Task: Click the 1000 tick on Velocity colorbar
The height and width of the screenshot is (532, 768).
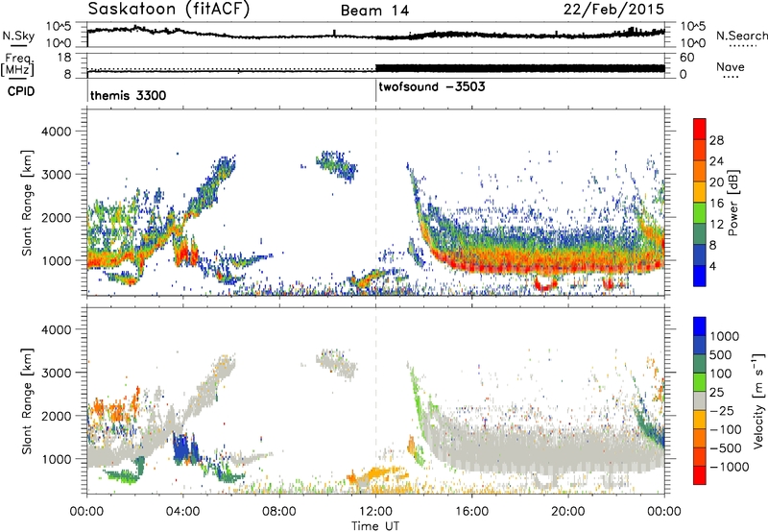Action: click(725, 336)
